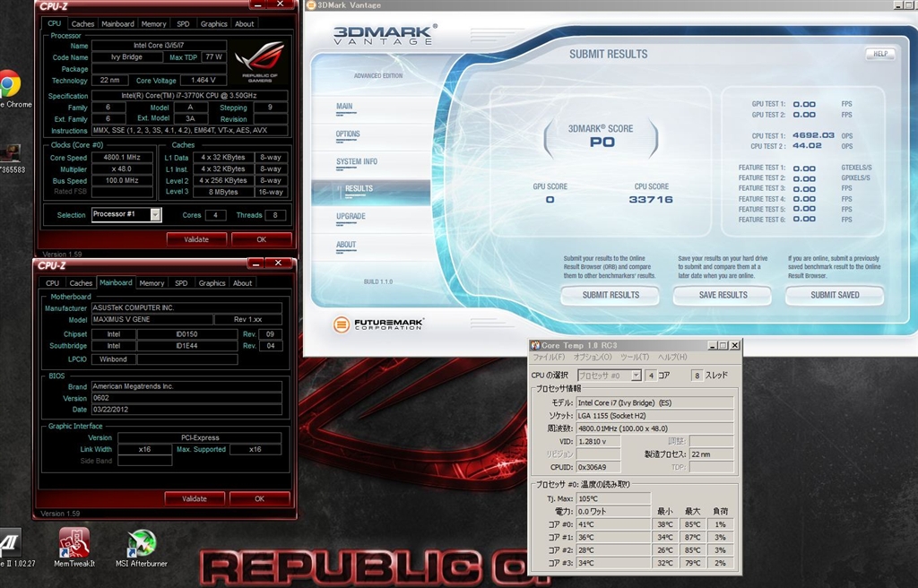Click the SAVE RESULTS button
This screenshot has height=588, width=918.
(x=723, y=295)
